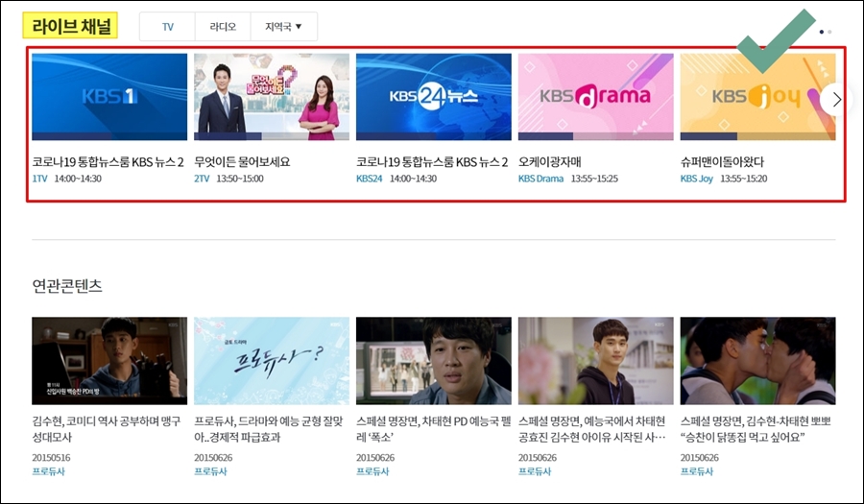Click the 1TV channel label
The width and height of the screenshot is (864, 504).
39,179
